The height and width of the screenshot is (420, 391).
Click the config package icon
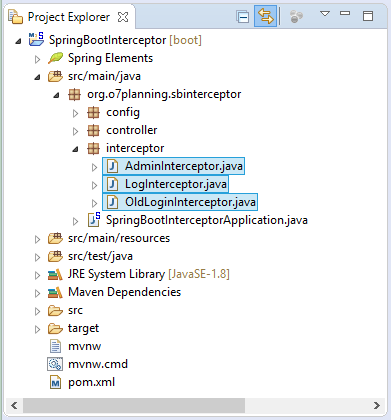pos(93,112)
